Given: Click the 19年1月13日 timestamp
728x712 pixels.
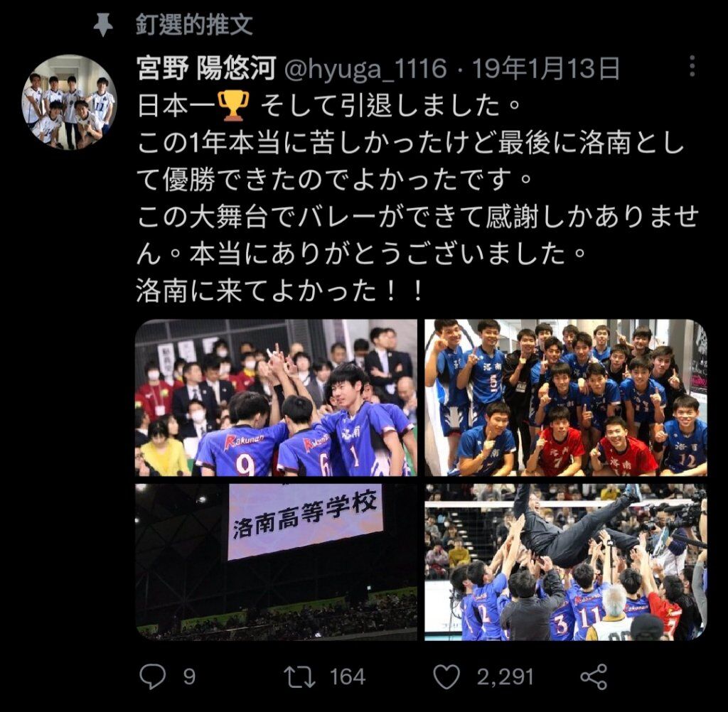Looking at the screenshot, I should 545,69.
